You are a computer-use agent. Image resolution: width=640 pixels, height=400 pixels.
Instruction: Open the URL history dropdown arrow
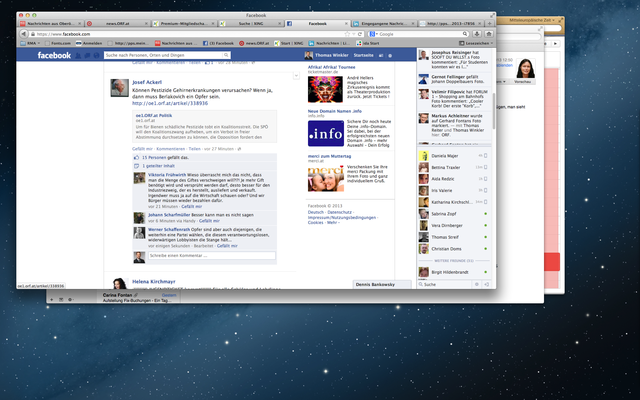pos(353,34)
